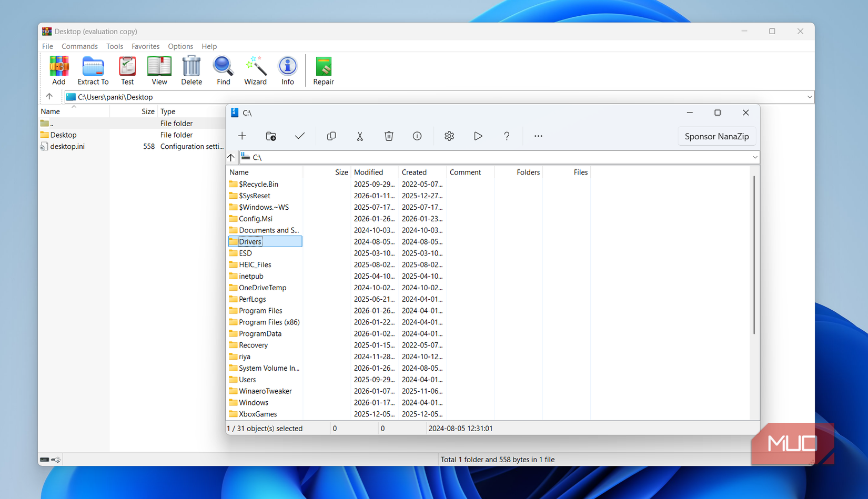Expand the NanaZip path dropdown arrow
The height and width of the screenshot is (499, 868).
point(754,157)
